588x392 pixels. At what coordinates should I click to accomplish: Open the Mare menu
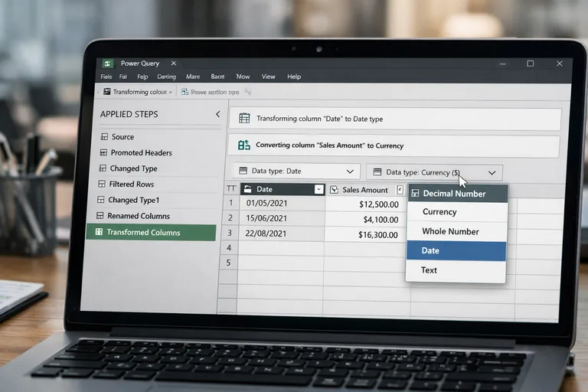[x=193, y=77]
